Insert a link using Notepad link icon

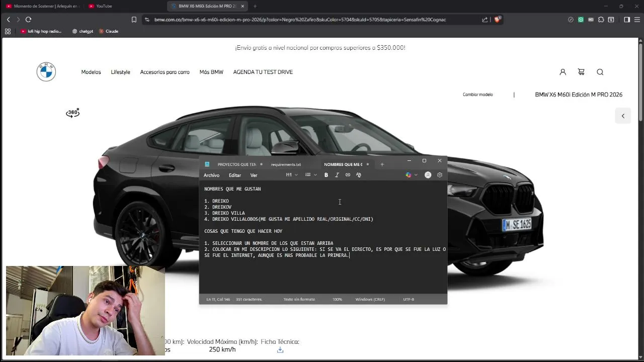pyautogui.click(x=348, y=175)
